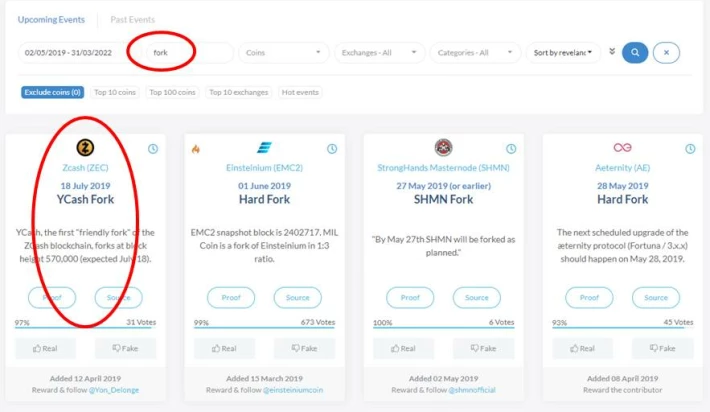
Task: Click the StrongHands Masternode coin logo
Action: [x=443, y=148]
